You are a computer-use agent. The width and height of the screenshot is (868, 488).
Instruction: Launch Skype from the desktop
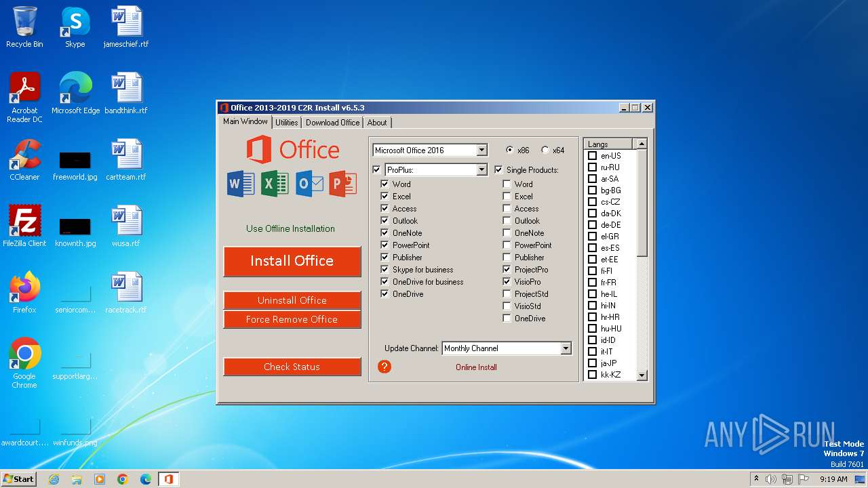75,27
